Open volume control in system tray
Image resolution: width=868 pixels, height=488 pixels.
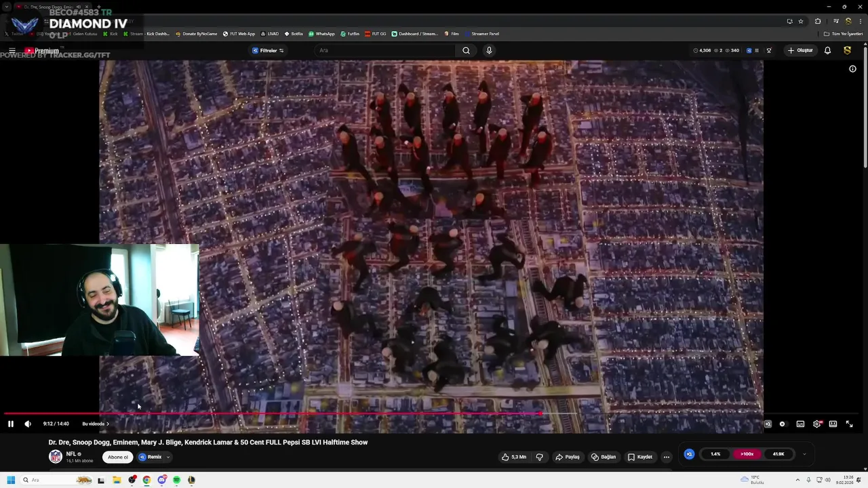[828, 480]
